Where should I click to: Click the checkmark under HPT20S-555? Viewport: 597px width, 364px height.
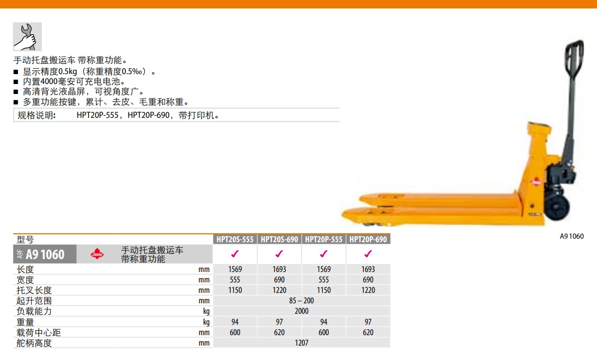click(x=235, y=254)
